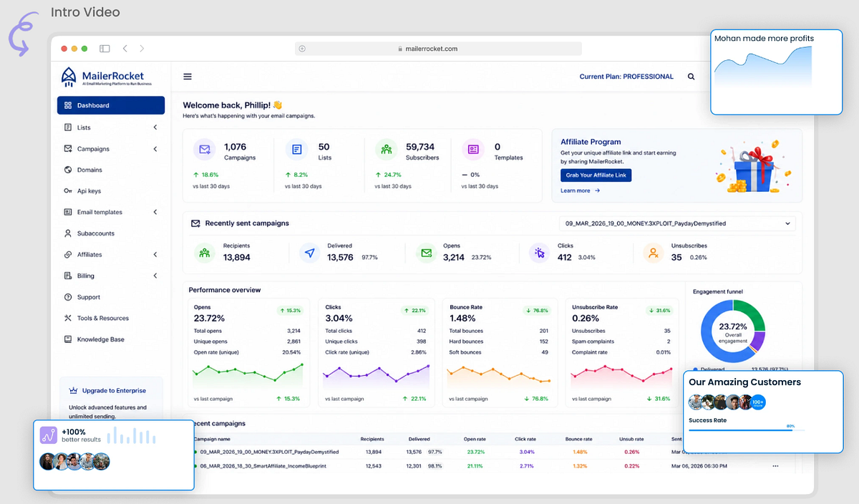Click the Lists stat card icon
Viewport: 859px width, 504px height.
point(296,150)
